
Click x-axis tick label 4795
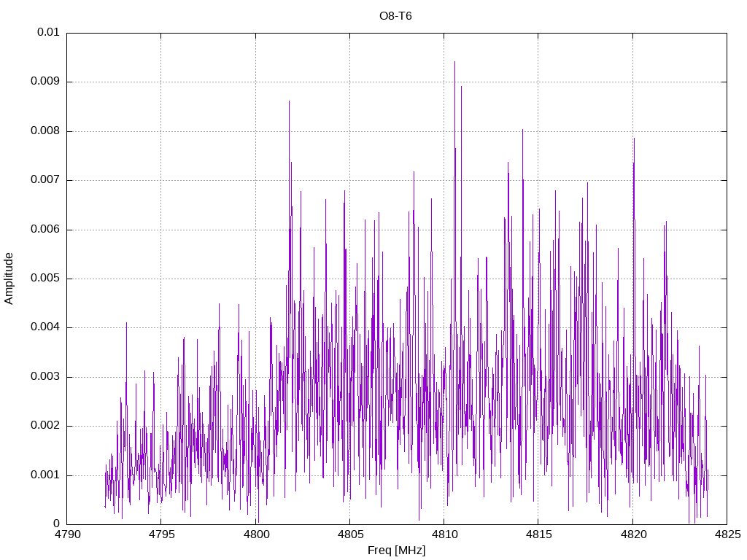tap(161, 534)
